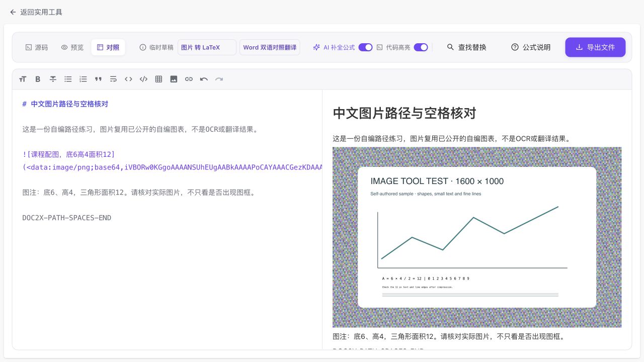Open Word 双语对照翻译 tool

pos(270,47)
